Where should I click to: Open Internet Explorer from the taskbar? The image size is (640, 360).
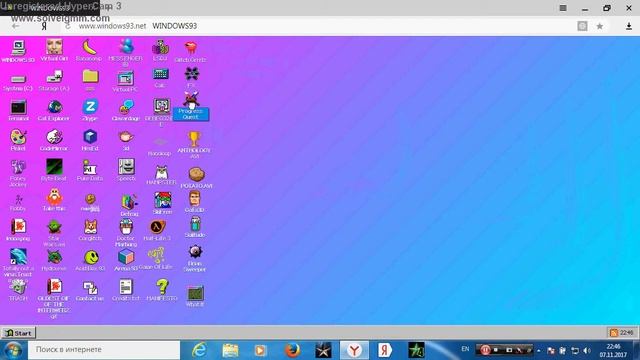(x=199, y=350)
